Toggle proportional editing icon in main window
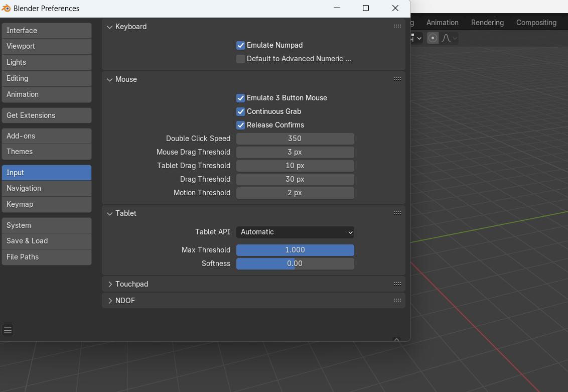This screenshot has height=392, width=568. click(x=433, y=38)
